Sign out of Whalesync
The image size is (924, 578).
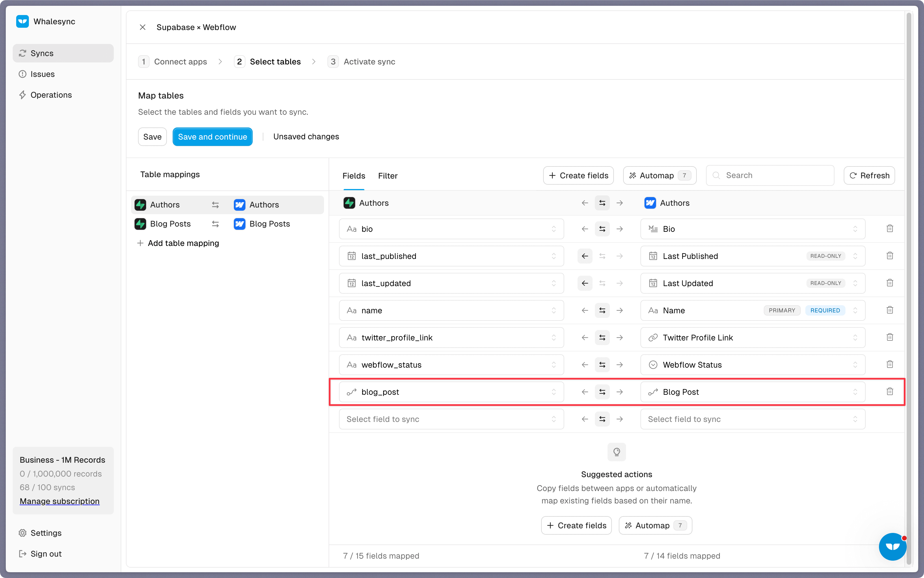pyautogui.click(x=63, y=553)
